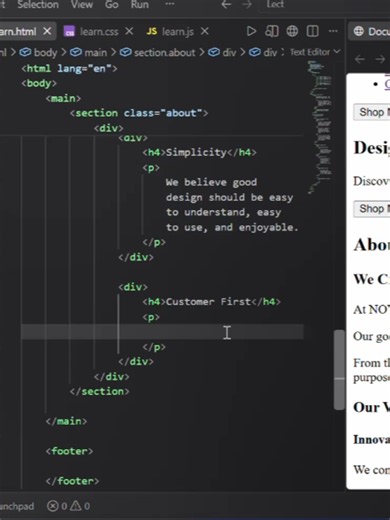
Task: Click the Launchpad status bar item
Action: tap(17, 506)
